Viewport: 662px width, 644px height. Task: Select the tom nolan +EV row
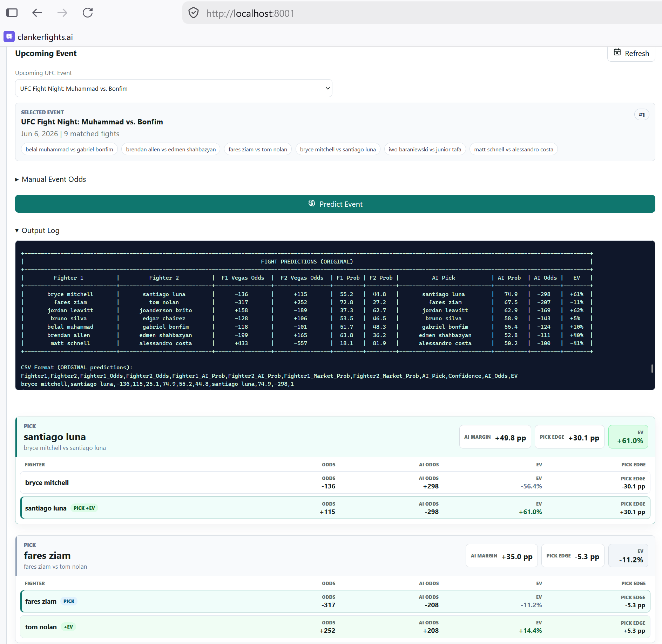tap(335, 626)
